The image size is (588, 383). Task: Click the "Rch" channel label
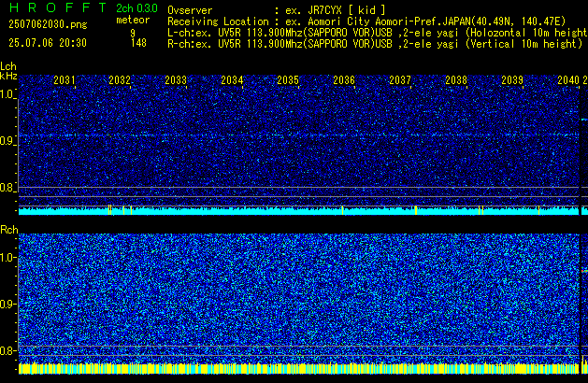pyautogui.click(x=9, y=230)
